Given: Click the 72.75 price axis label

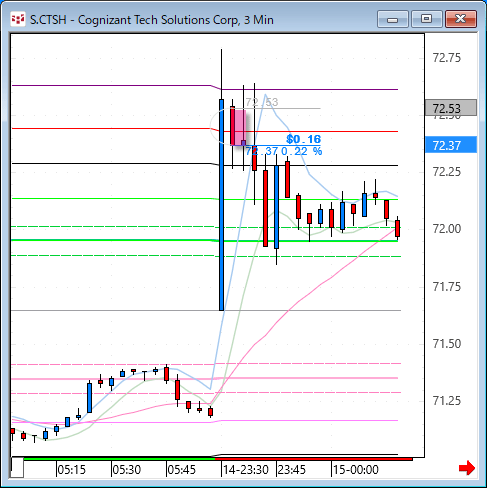Looking at the screenshot, I should (447, 58).
